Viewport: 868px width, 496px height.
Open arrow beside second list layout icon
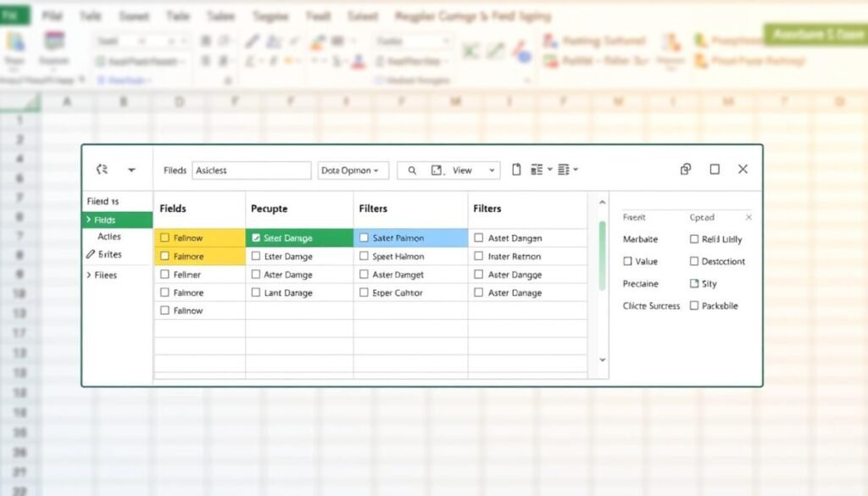(576, 170)
